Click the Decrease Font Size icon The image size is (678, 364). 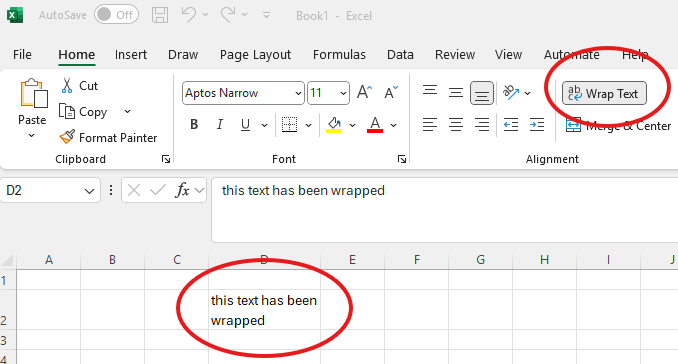pyautogui.click(x=390, y=93)
